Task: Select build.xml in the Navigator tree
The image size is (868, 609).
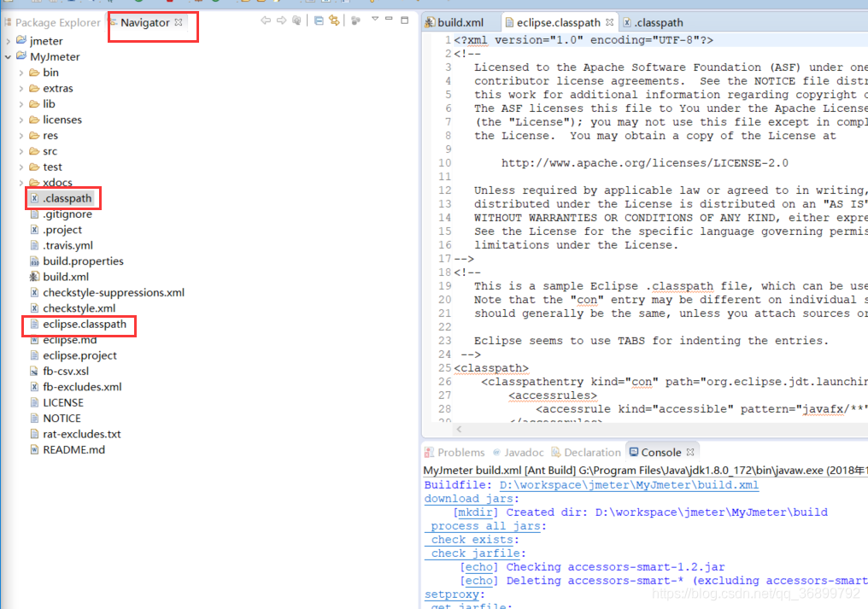Action: click(66, 277)
